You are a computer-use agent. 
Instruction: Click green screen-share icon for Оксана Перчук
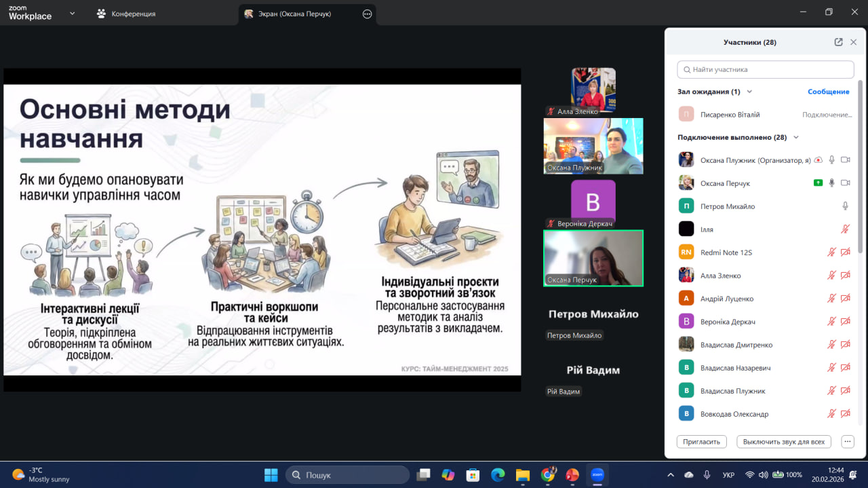pos(818,183)
